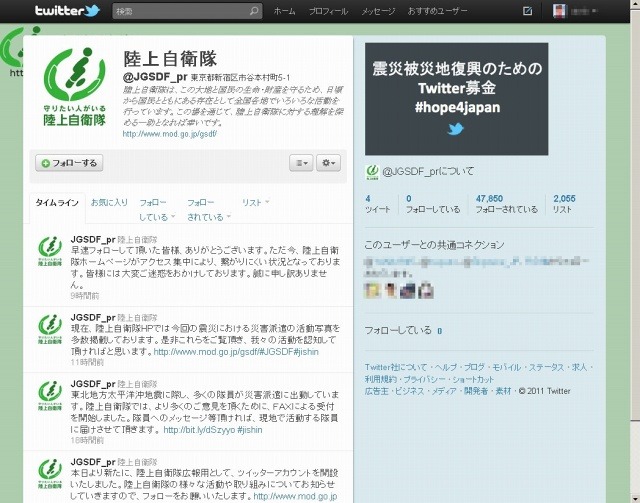Viewport: 640px width, 503px height.
Task: Click avatar of tweet starting 本日より新たに
Action: 50,474
